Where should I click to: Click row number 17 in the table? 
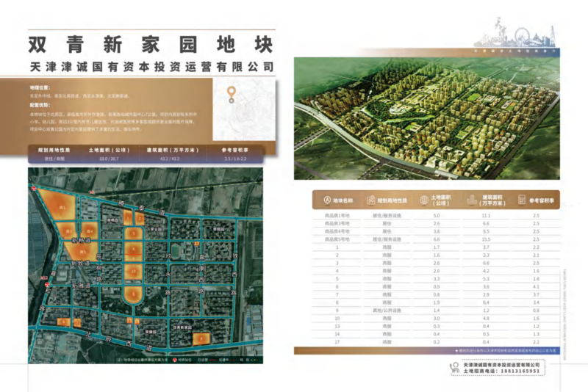(x=337, y=342)
